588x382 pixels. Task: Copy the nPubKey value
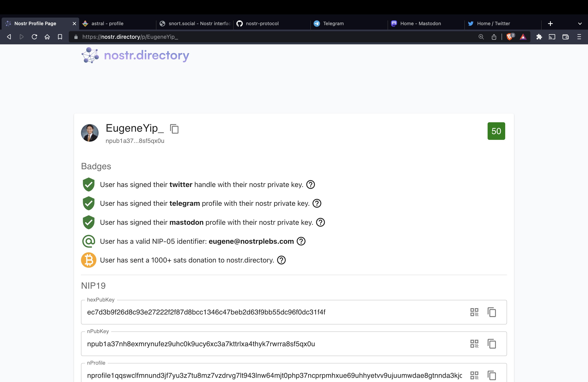[x=492, y=344]
